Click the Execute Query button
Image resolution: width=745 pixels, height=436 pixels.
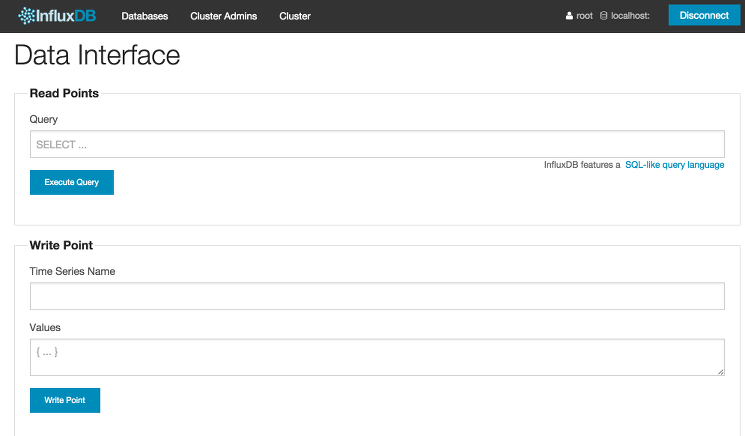point(72,182)
